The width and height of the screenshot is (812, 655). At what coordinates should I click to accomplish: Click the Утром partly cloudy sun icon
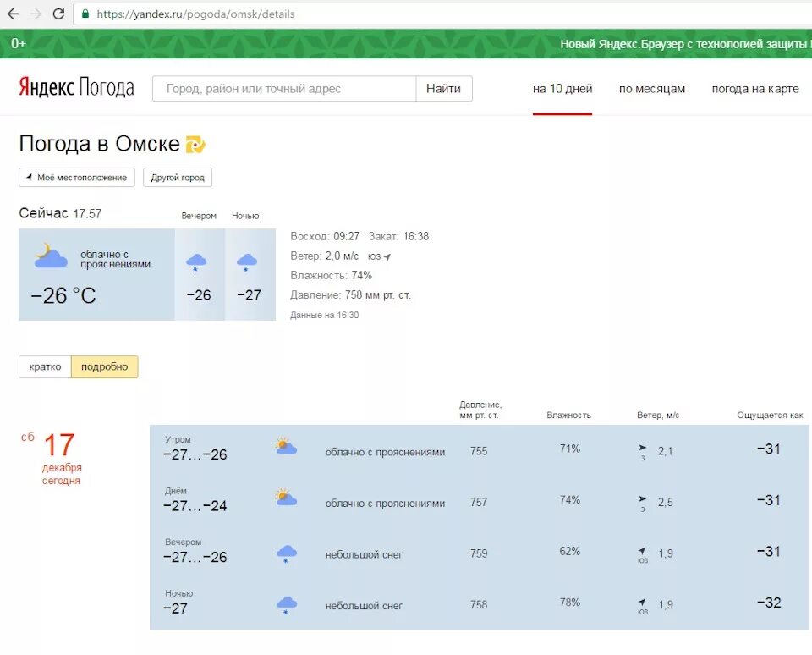coord(286,446)
